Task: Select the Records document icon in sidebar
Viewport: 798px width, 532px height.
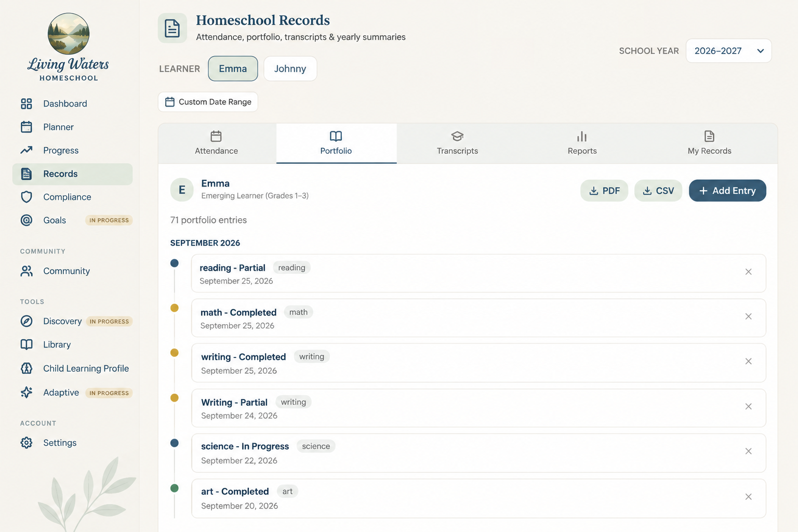Action: pos(26,174)
